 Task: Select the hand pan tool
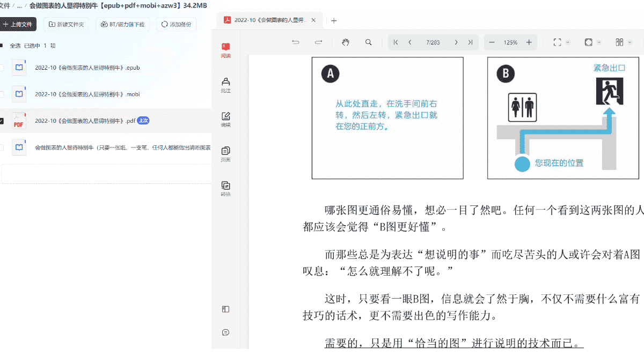click(x=346, y=42)
